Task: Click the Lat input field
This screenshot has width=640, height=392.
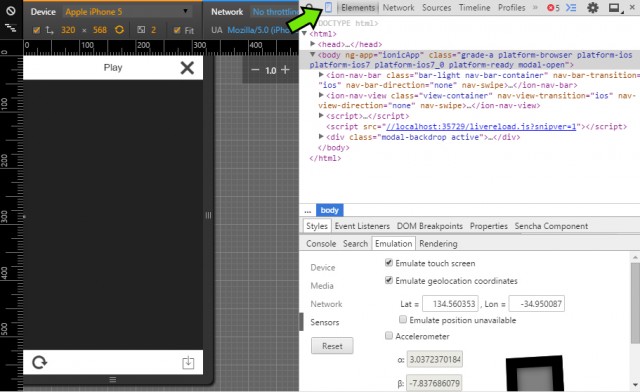Action: [450, 304]
